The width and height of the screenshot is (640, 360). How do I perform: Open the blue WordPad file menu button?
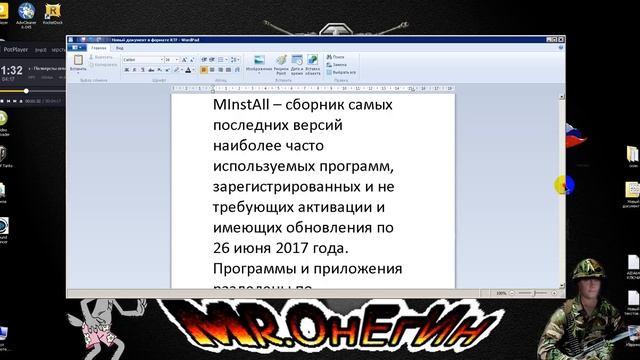(77, 48)
